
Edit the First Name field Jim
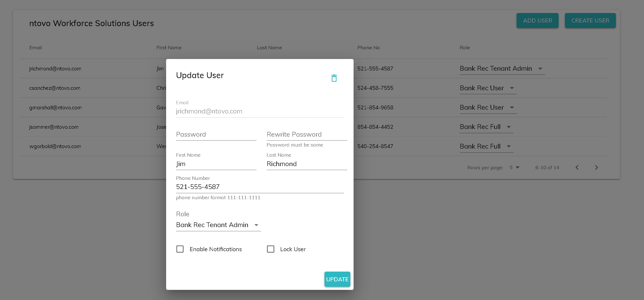pyautogui.click(x=216, y=164)
